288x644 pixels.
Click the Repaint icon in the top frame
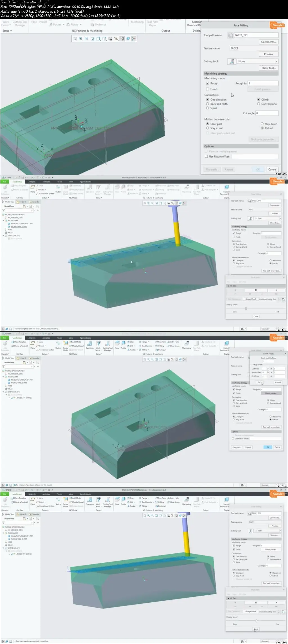(93, 39)
